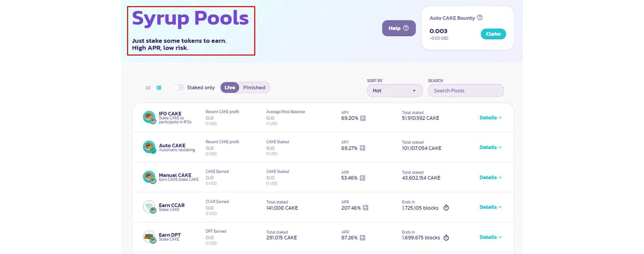Select the Live pools tab
Screen dimensions: 644x254
point(230,88)
